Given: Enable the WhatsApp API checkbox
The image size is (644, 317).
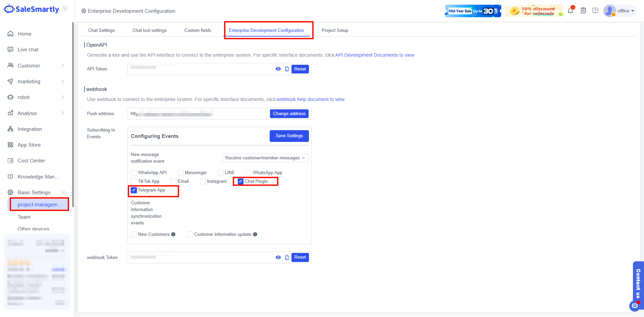Looking at the screenshot, I should tap(134, 173).
